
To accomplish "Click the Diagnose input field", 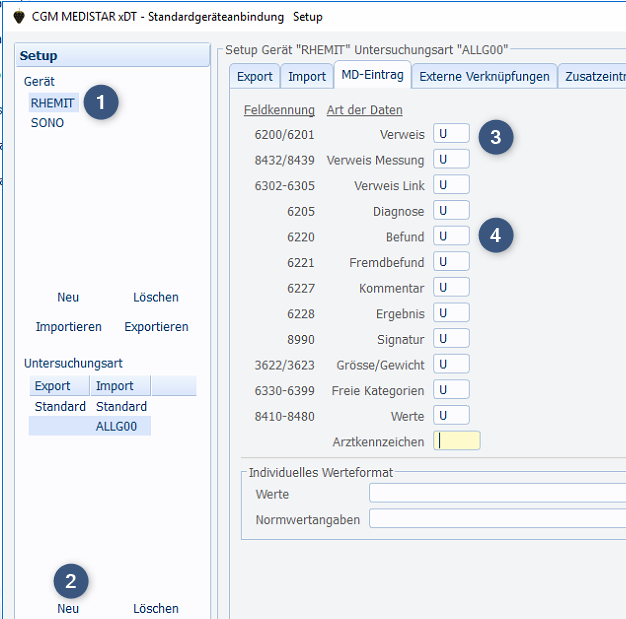I will point(452,211).
